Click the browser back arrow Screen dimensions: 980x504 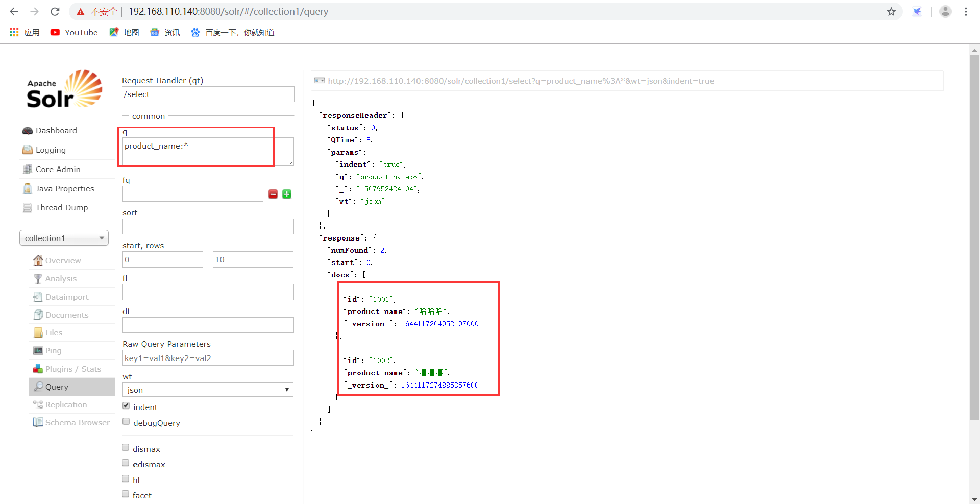14,11
